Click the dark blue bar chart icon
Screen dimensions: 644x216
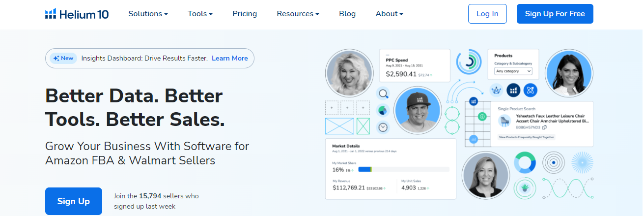click(513, 90)
